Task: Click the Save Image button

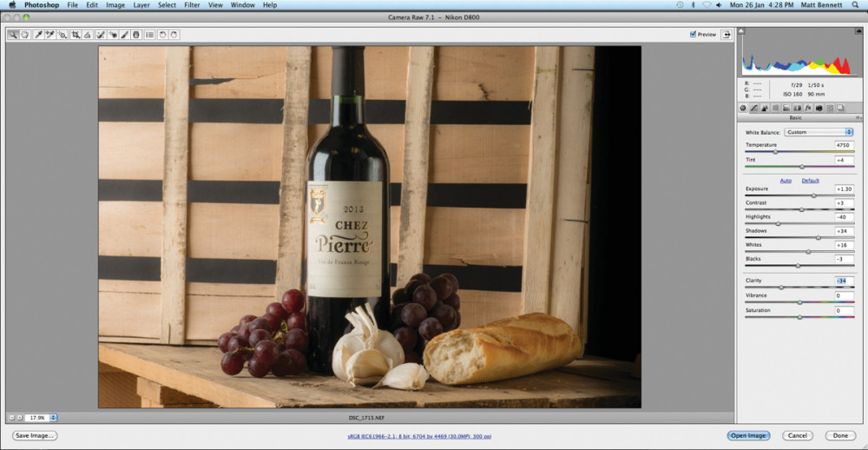Action: [35, 435]
